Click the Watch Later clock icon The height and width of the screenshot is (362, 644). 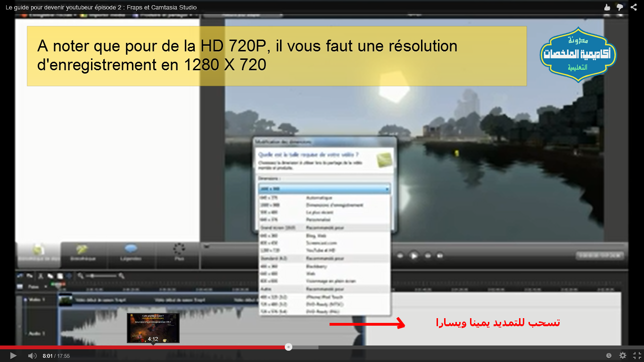[x=609, y=356]
